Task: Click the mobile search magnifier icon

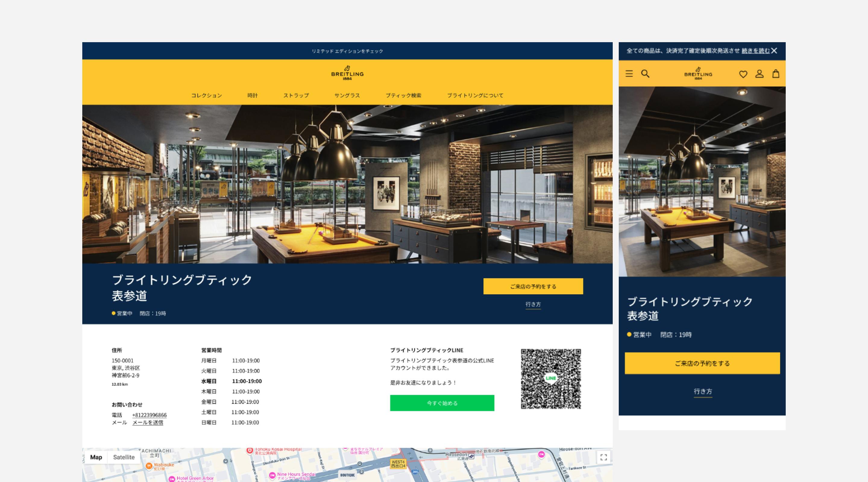Action: click(x=645, y=74)
